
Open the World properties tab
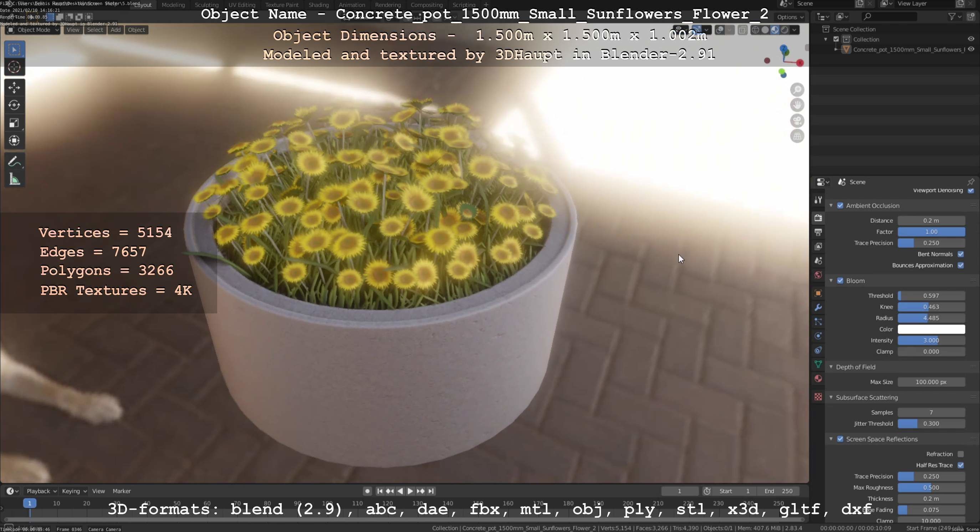point(818,275)
